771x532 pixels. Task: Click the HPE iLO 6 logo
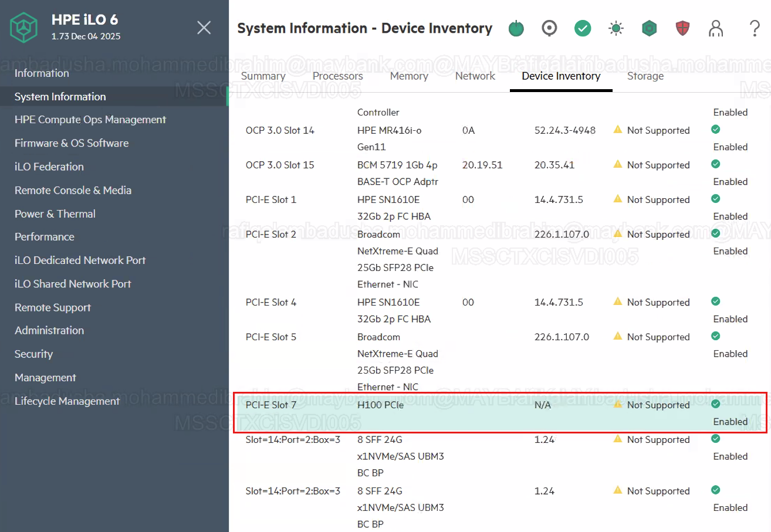24,28
